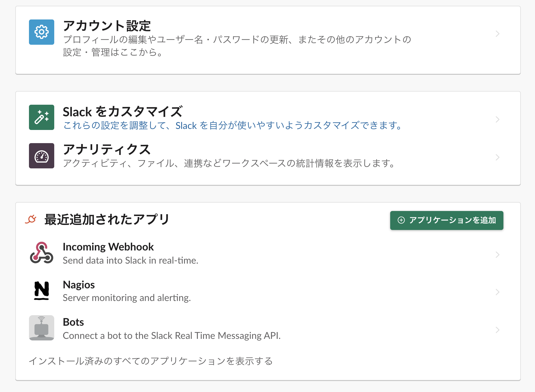Click 'Server monitoring and alerting.' text
The height and width of the screenshot is (392, 535).
(127, 298)
